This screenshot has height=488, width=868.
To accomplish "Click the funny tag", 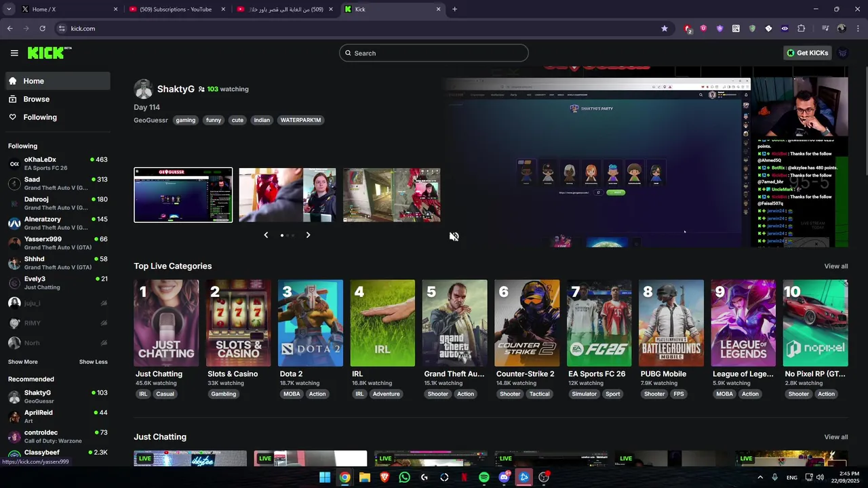I will pos(214,120).
